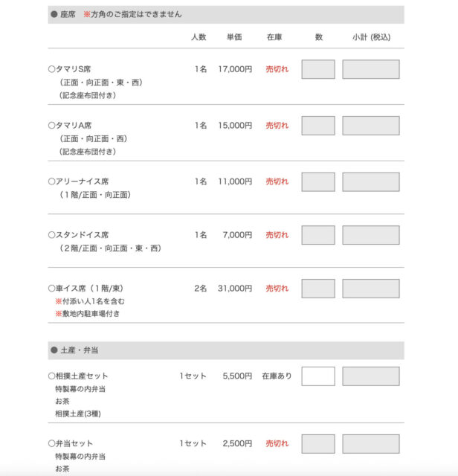Select the タマリA席 seat option
Screen dimensions: 458x476
click(x=52, y=126)
